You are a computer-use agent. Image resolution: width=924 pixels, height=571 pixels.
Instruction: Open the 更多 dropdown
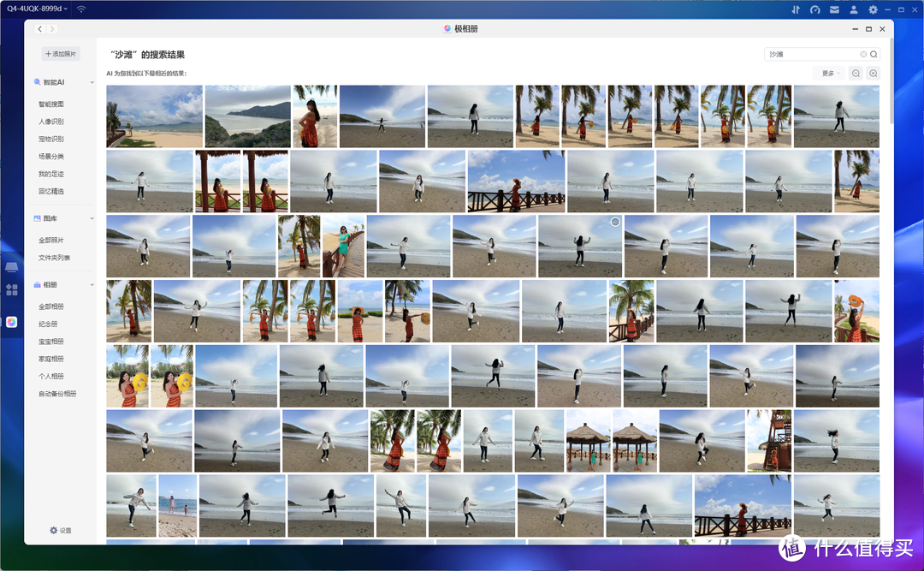830,74
